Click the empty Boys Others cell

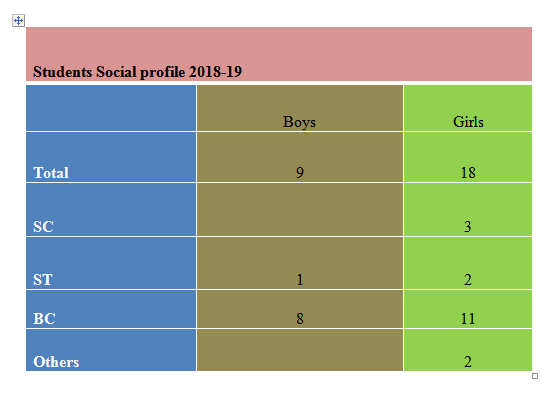tap(300, 350)
